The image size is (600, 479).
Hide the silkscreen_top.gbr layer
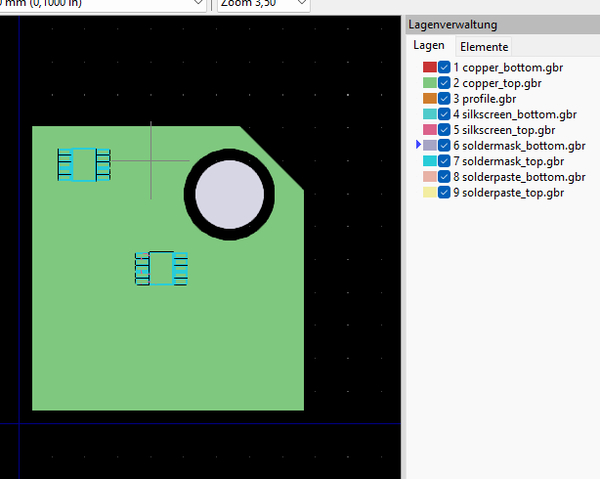point(444,130)
